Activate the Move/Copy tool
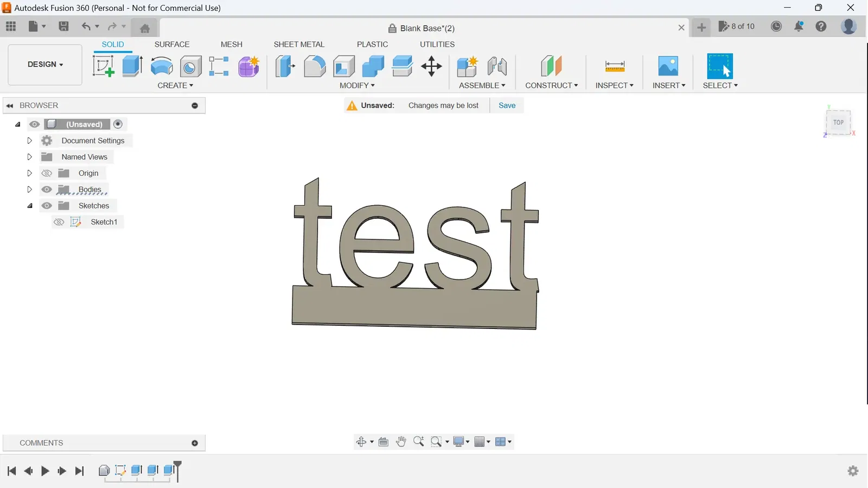 point(431,66)
